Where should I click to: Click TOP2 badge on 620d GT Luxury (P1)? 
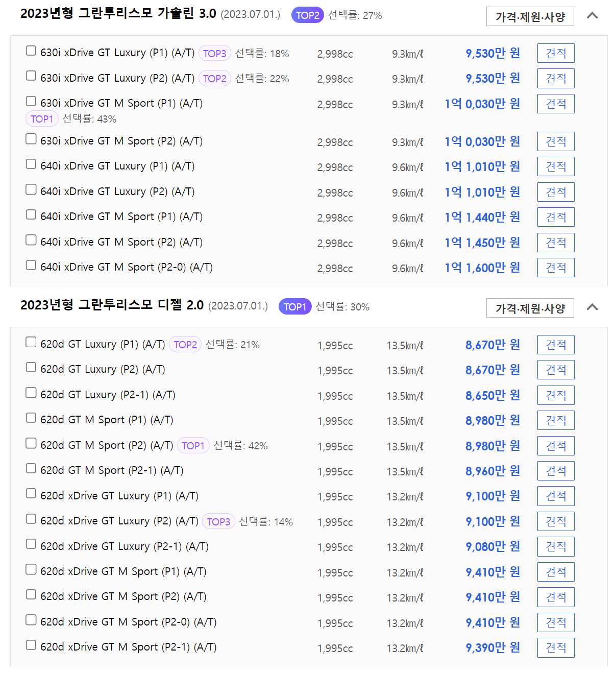[185, 345]
